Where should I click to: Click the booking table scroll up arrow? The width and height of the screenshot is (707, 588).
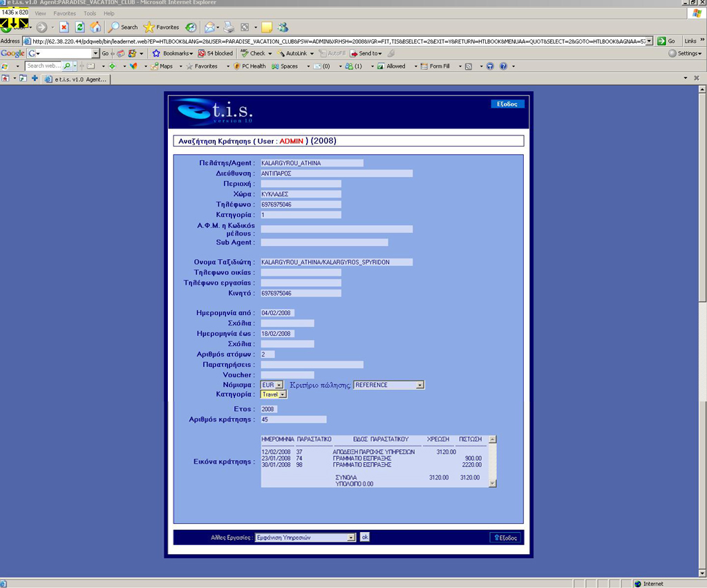point(492,439)
